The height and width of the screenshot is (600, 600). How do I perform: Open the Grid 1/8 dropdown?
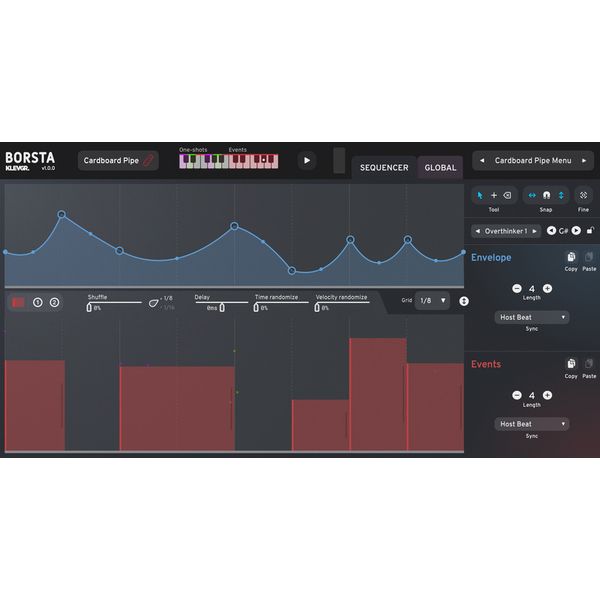pyautogui.click(x=432, y=300)
